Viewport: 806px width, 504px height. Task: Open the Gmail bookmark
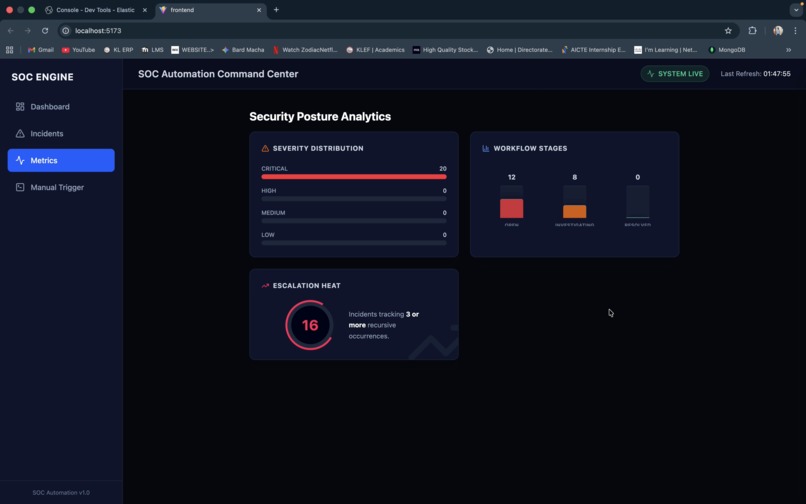[41, 50]
